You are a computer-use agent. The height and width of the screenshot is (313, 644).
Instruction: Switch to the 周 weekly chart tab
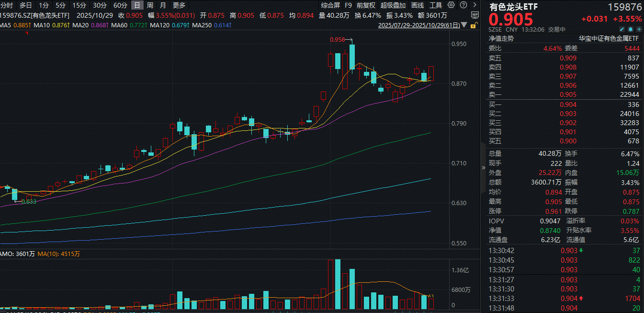pos(149,5)
